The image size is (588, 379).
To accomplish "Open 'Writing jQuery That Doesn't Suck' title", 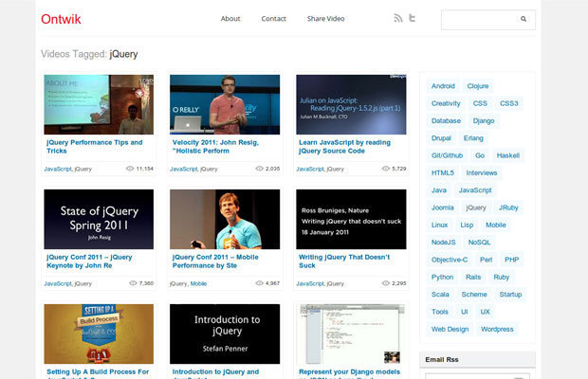I will 344,261.
